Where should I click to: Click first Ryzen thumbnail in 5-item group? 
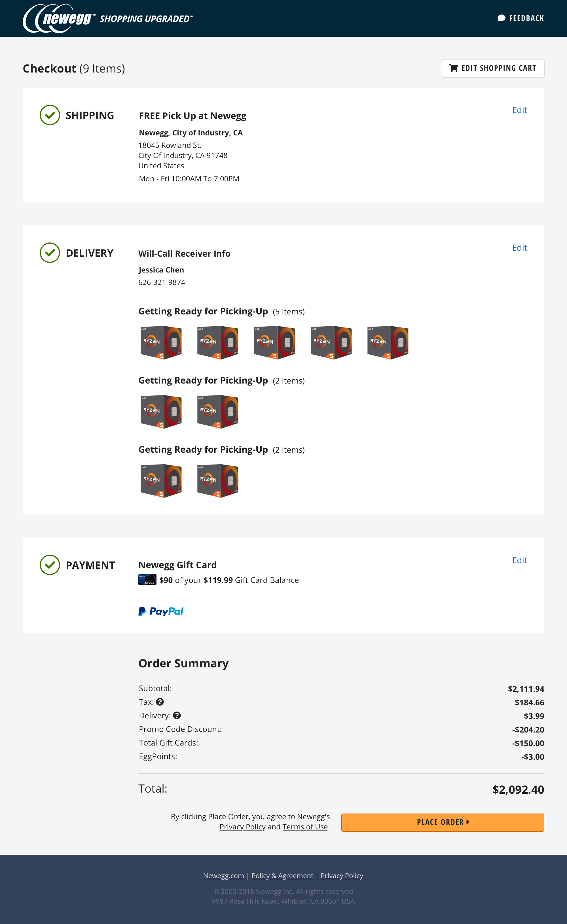[161, 342]
